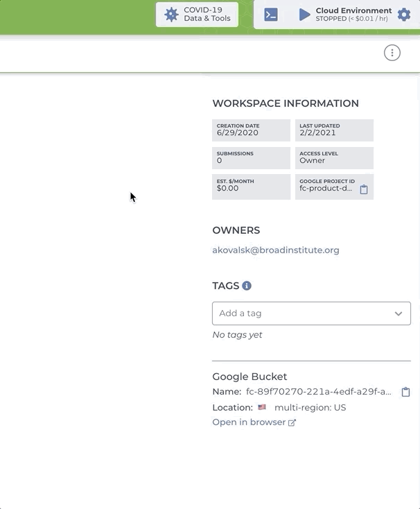The width and height of the screenshot is (420, 509).
Task: Copy the Google Project ID to clipboard
Action: (364, 189)
